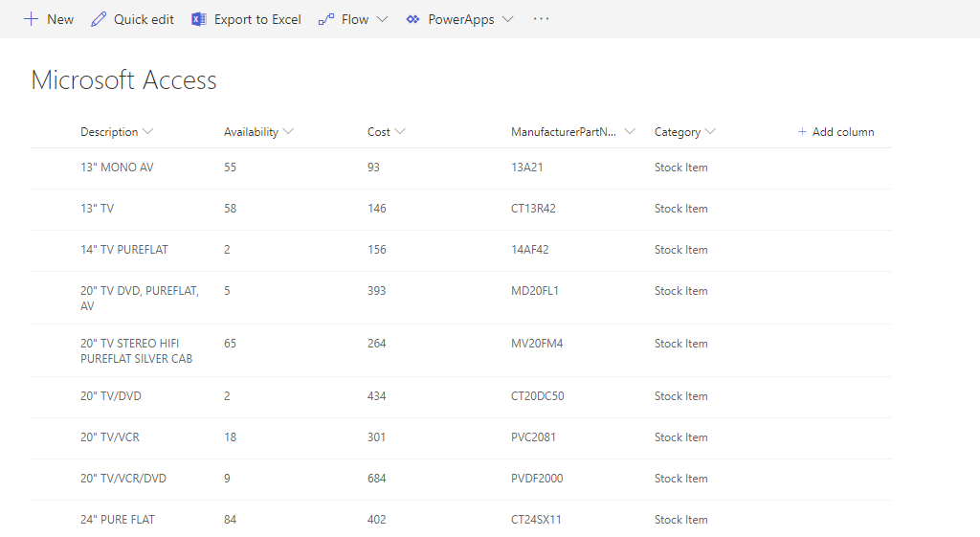Open the 13" MONO AV item
Viewport: 980px width, 537px height.
click(x=117, y=168)
